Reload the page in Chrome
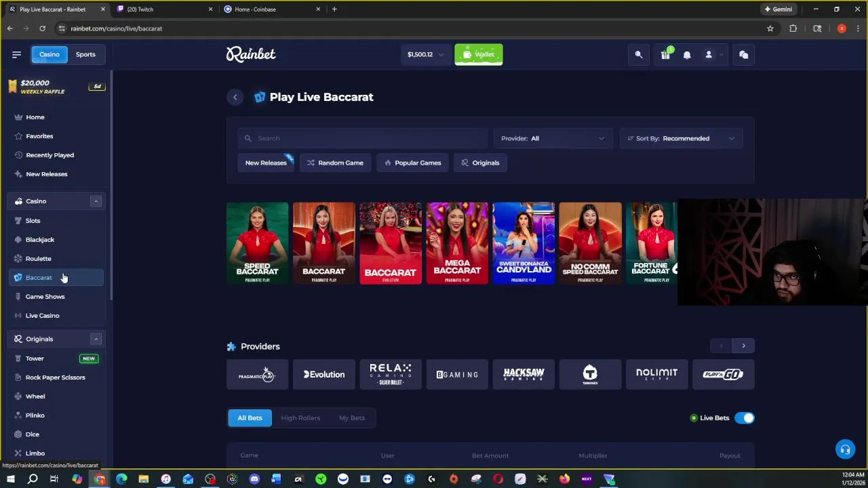The width and height of the screenshot is (868, 488). coord(42,28)
